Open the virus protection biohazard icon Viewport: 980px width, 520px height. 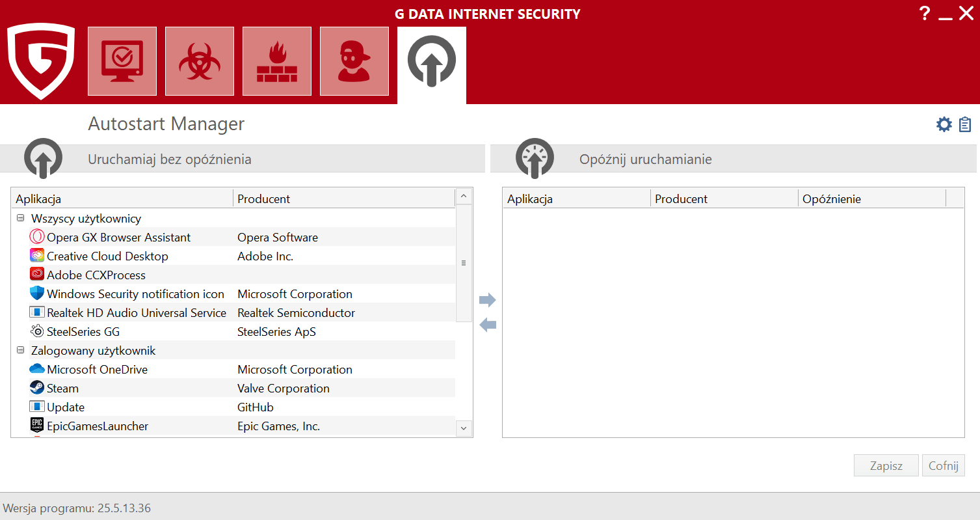[x=200, y=61]
